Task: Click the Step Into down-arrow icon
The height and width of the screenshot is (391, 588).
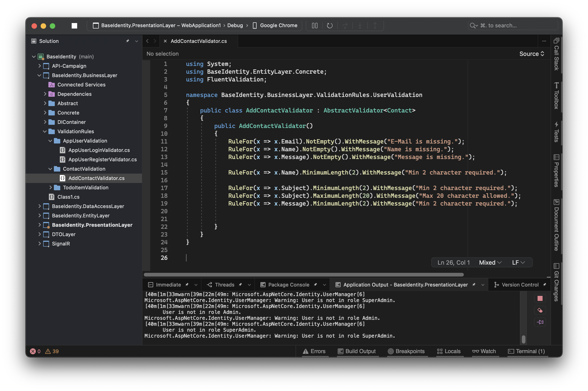Action: click(x=360, y=25)
